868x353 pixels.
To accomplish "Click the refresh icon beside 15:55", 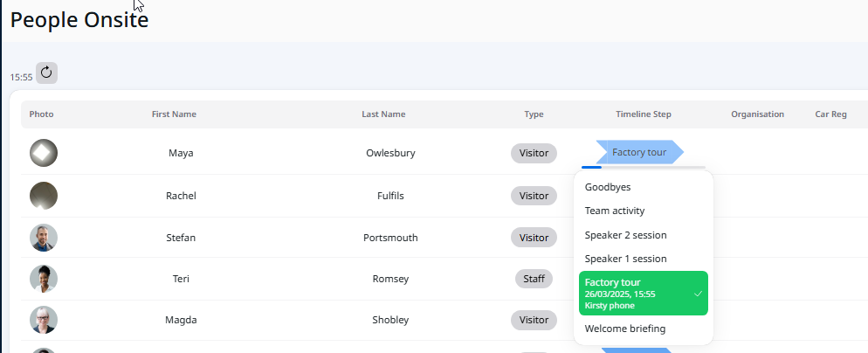I will pos(46,73).
